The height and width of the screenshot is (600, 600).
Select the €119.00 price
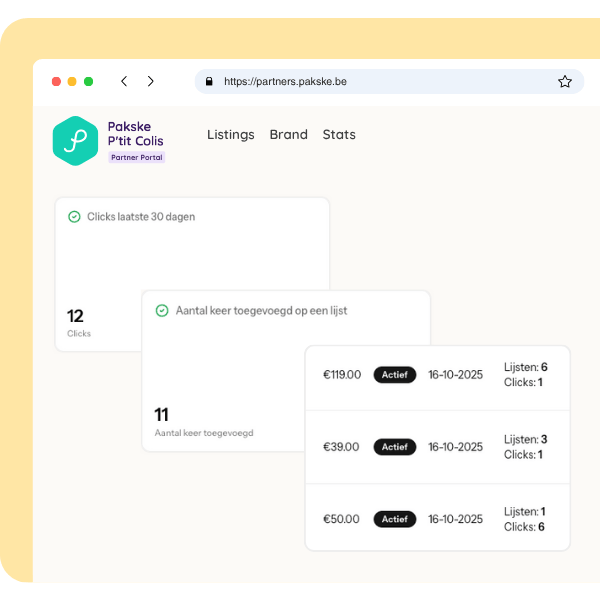342,375
